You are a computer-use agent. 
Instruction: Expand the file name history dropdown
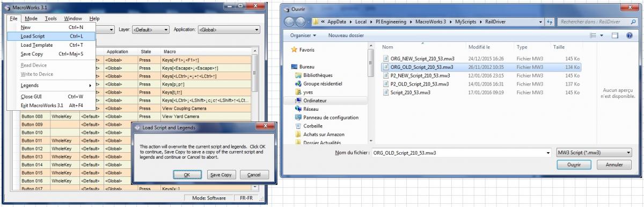[x=548, y=153]
